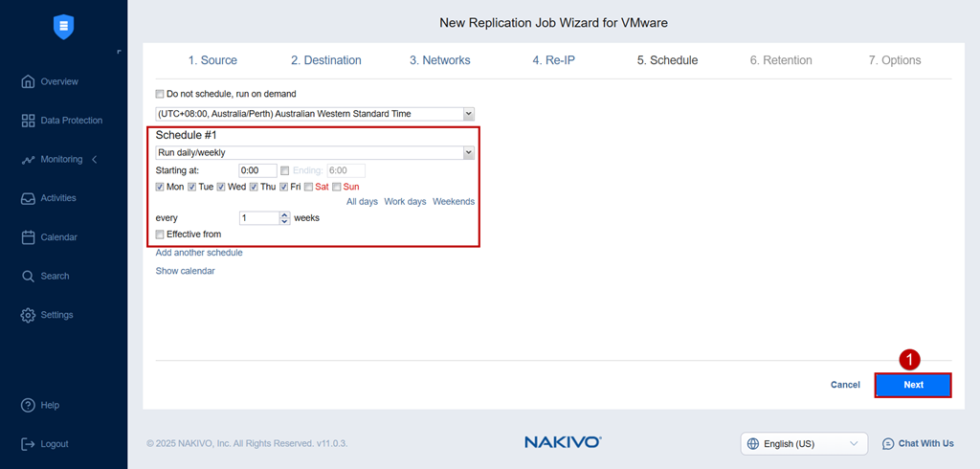Click the Help question mark icon
The height and width of the screenshot is (469, 980).
28,405
